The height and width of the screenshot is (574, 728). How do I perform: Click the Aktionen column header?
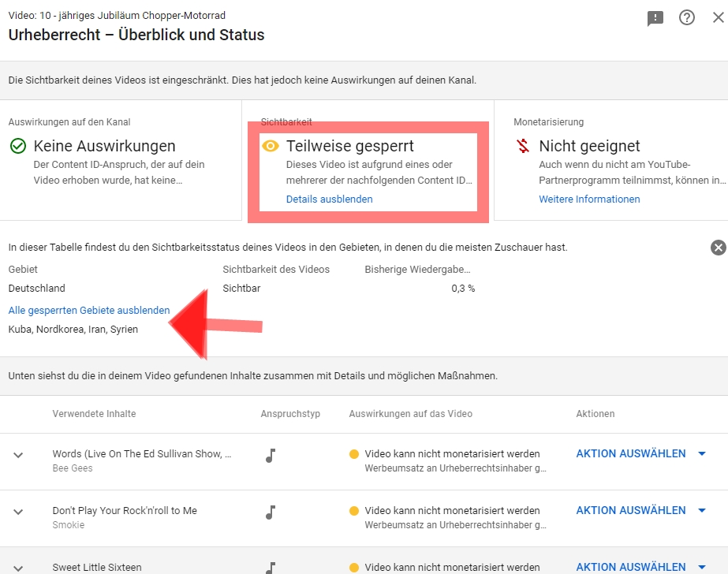[595, 413]
